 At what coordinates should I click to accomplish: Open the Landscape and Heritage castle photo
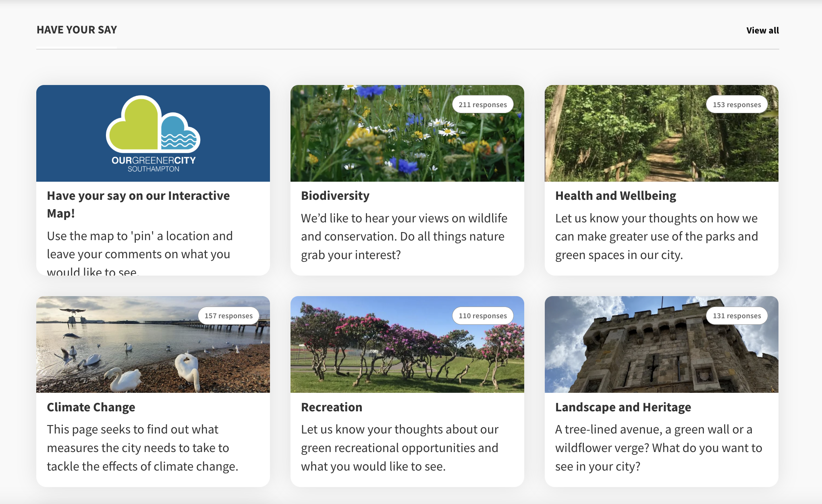[661, 344]
